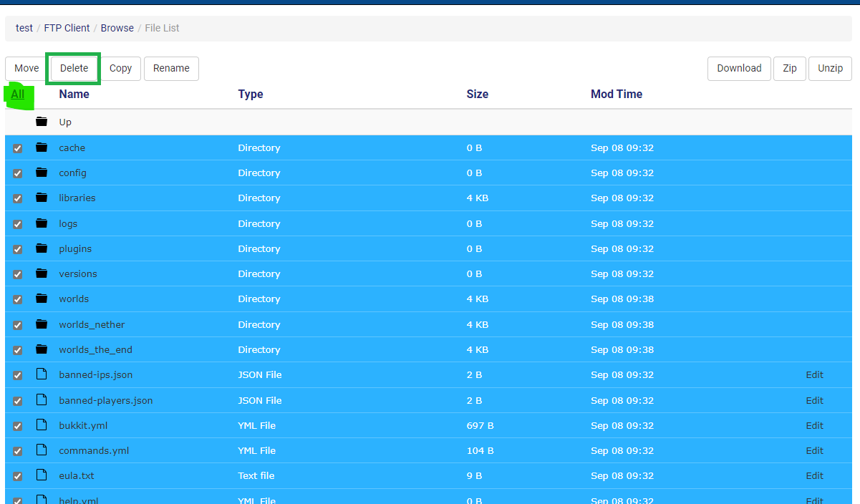The width and height of the screenshot is (860, 504).
Task: Go to test in breadcrumb
Action: tap(24, 28)
